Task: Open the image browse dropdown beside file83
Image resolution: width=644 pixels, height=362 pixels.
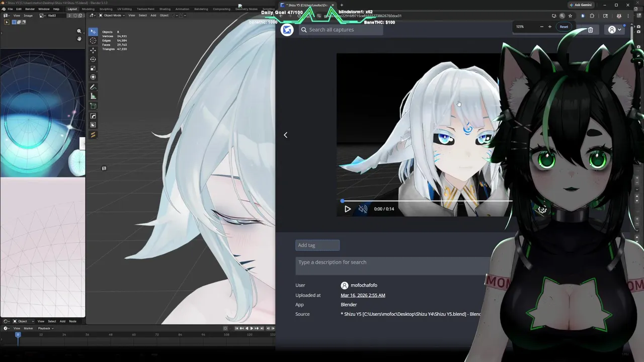Action: click(x=42, y=16)
